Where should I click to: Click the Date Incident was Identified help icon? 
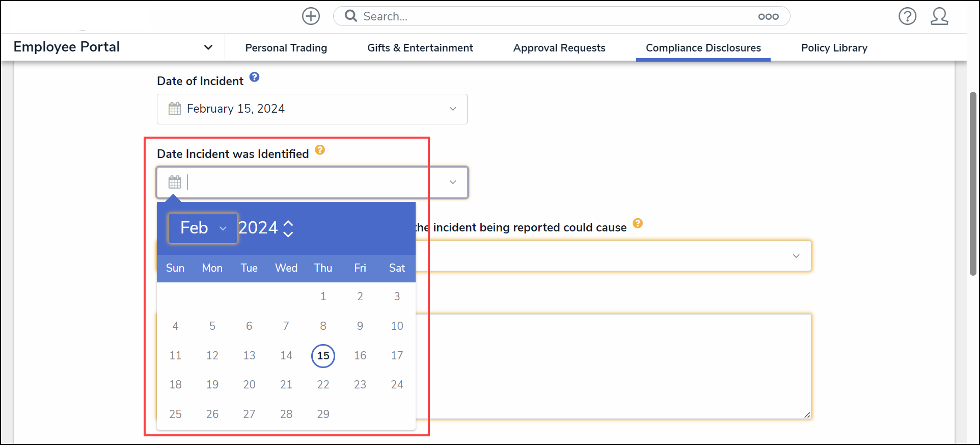click(320, 150)
